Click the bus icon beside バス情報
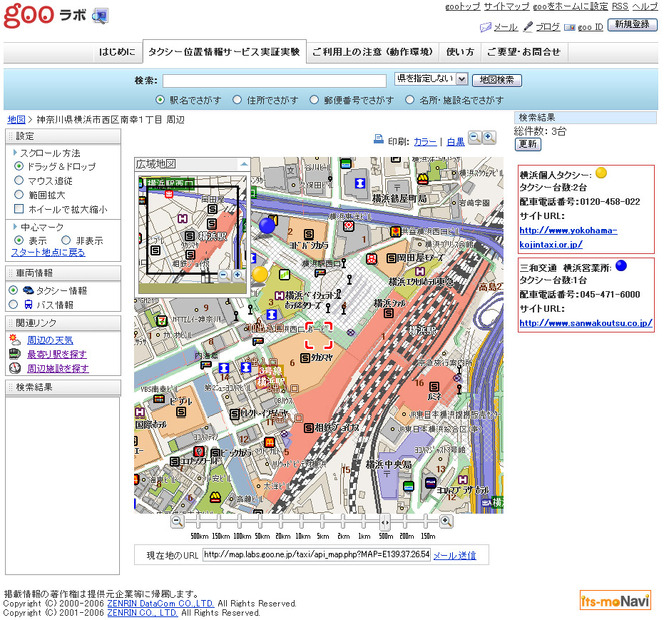664x620 pixels. 28,304
